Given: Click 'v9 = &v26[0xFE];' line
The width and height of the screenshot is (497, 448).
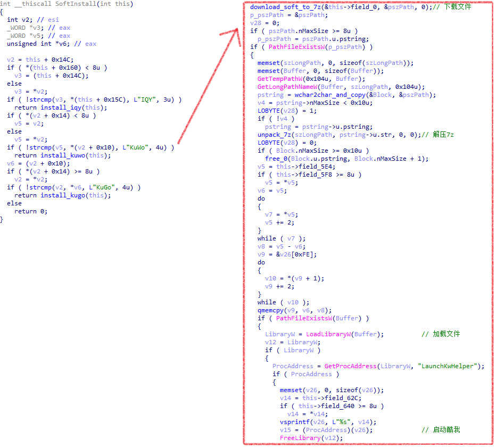Looking at the screenshot, I should (x=287, y=254).
